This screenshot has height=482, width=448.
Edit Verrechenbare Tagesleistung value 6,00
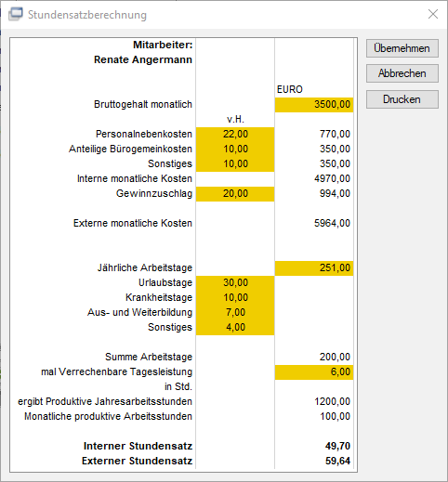pyautogui.click(x=314, y=371)
